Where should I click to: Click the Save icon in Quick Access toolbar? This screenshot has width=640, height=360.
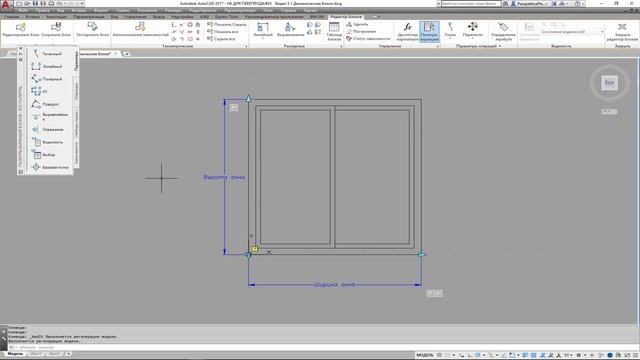click(x=35, y=4)
